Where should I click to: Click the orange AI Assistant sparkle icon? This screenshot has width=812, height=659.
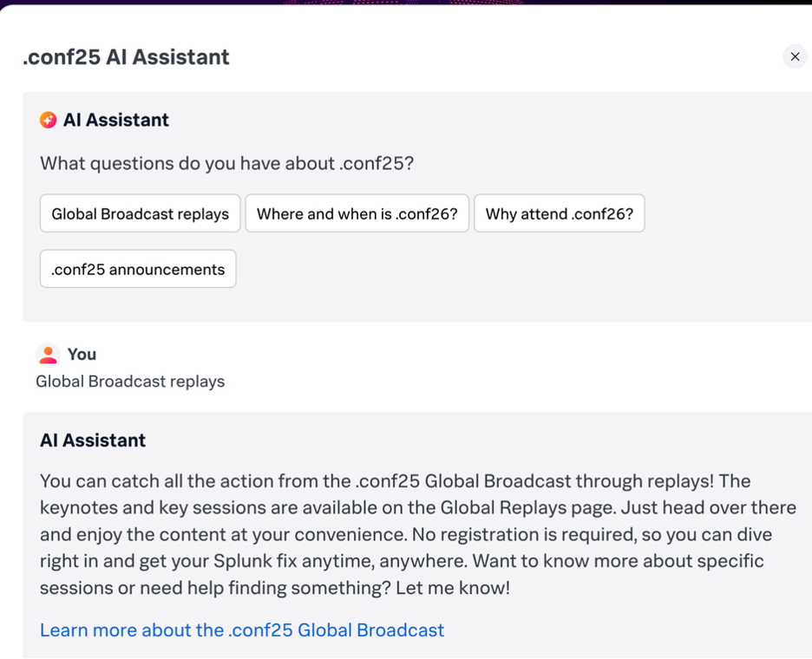(x=49, y=121)
